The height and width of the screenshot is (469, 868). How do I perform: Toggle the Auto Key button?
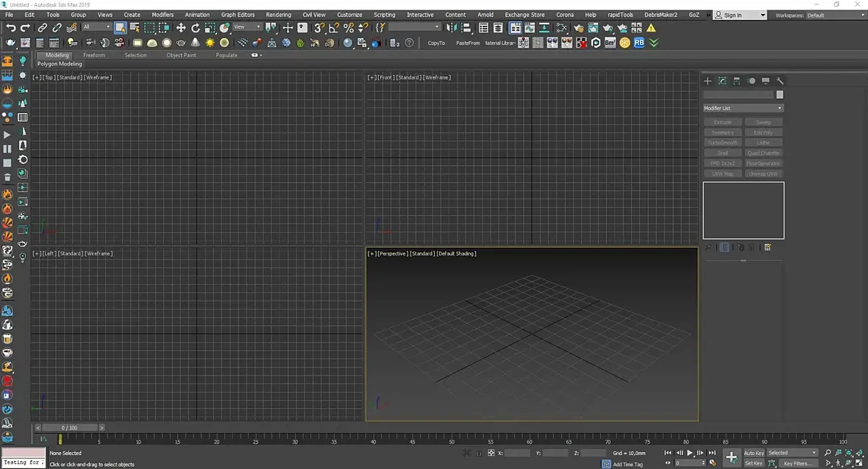tap(753, 453)
